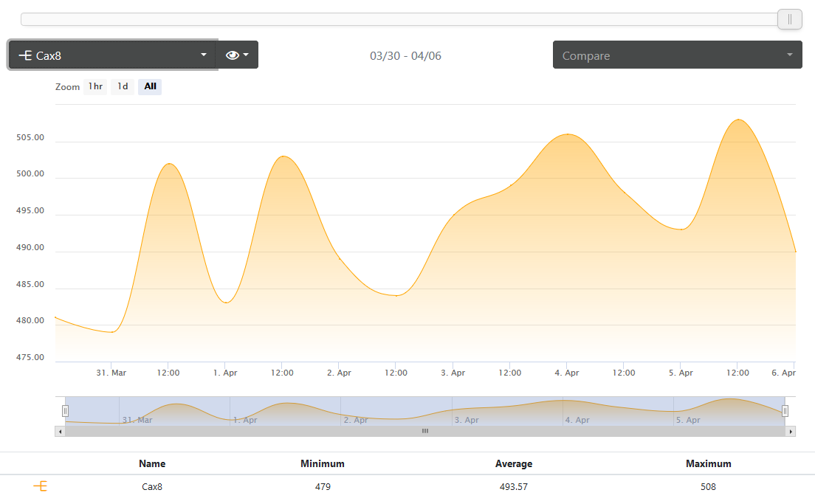Click the navigator left range handle

[65, 411]
